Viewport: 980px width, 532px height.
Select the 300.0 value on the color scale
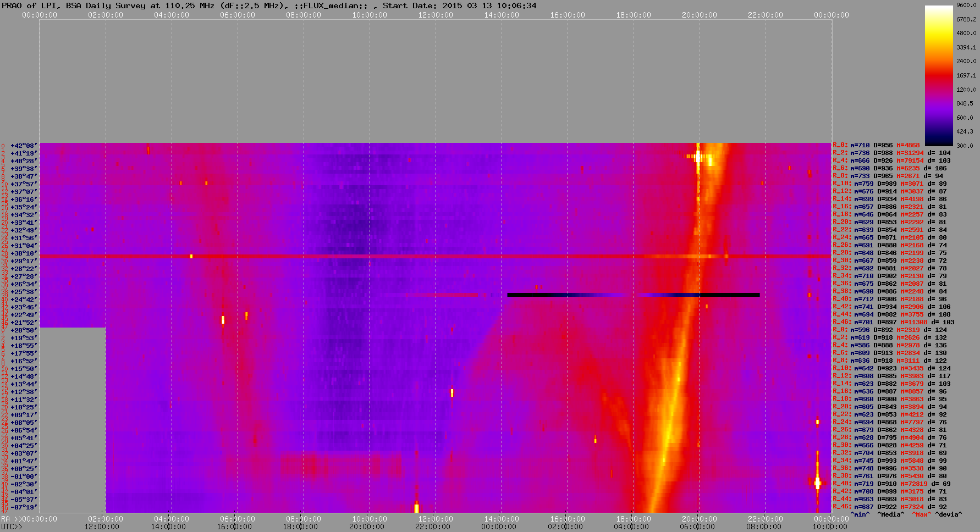coord(965,146)
